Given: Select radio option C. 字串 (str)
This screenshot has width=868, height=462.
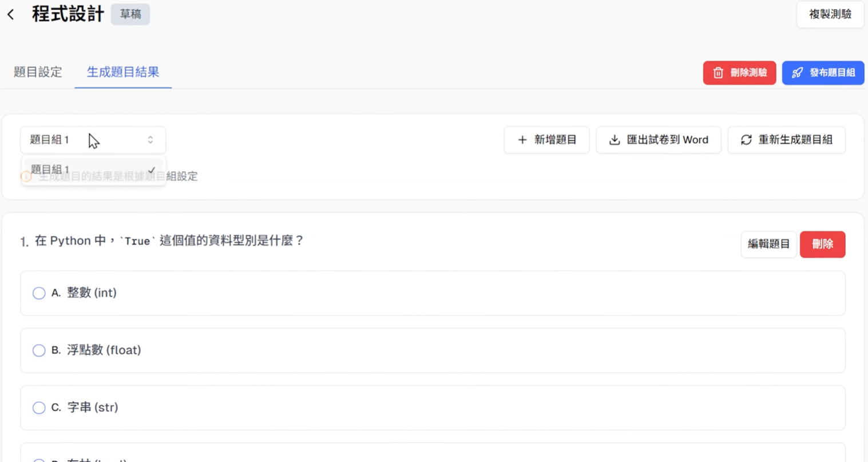Looking at the screenshot, I should pyautogui.click(x=39, y=408).
